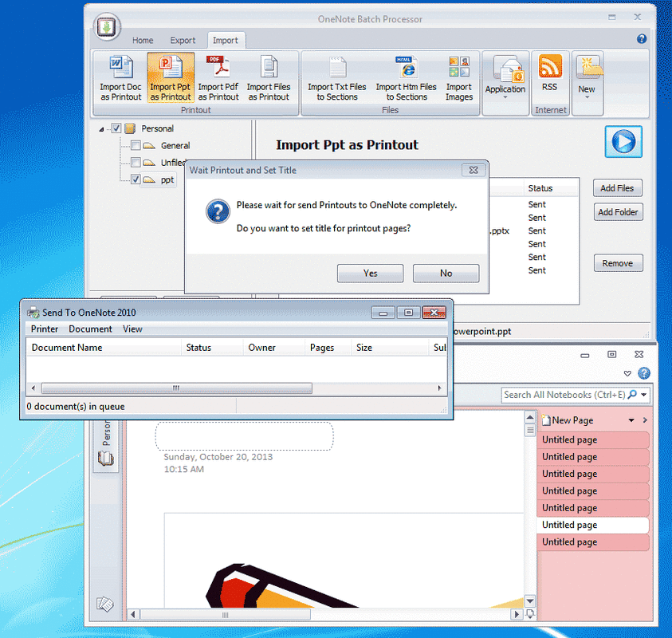Click the Pages column header
Viewport: 672px width, 638px height.
328,347
